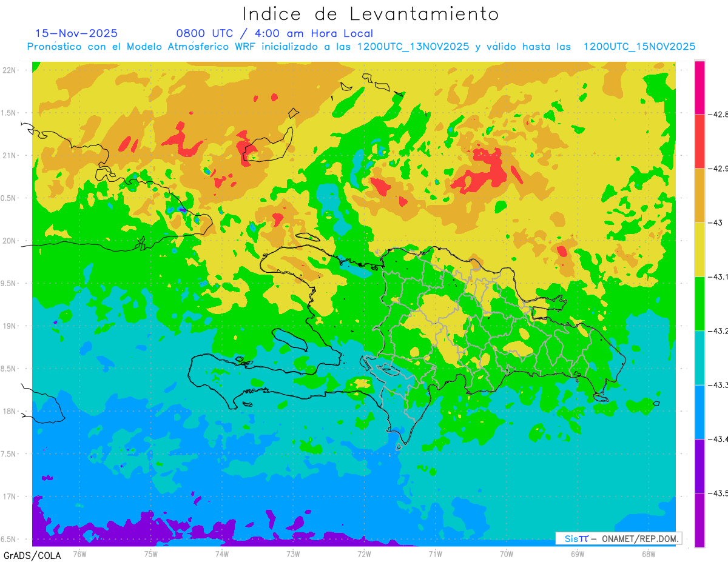Click the legend value -43.3
The image size is (728, 562).
tap(718, 385)
